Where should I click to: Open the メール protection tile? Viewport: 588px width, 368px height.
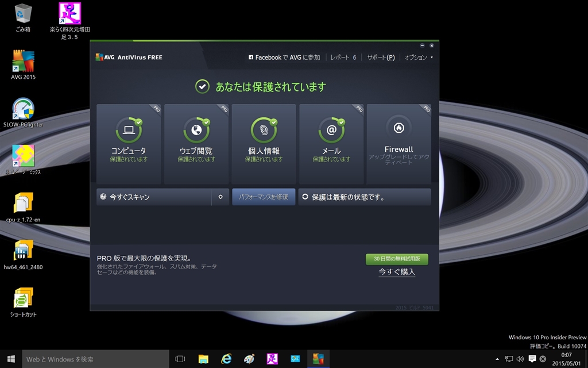click(331, 144)
